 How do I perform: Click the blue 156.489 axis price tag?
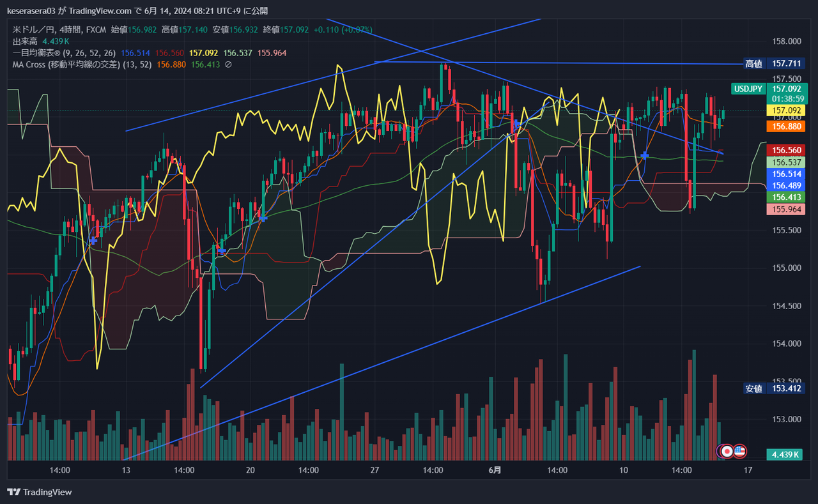click(x=787, y=185)
